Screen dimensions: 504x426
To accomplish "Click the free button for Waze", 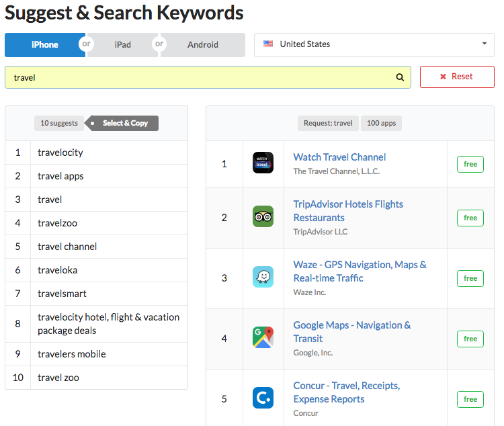I will [x=470, y=278].
